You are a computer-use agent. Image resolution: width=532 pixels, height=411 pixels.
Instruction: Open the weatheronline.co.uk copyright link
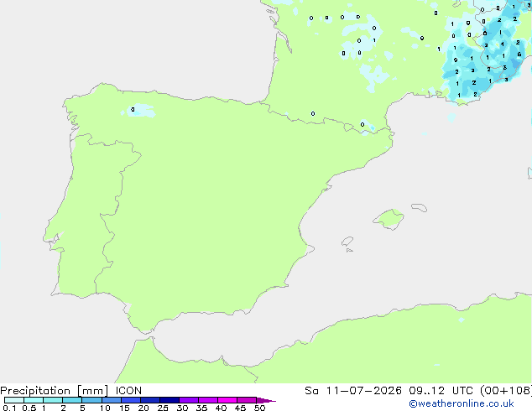click(x=462, y=403)
